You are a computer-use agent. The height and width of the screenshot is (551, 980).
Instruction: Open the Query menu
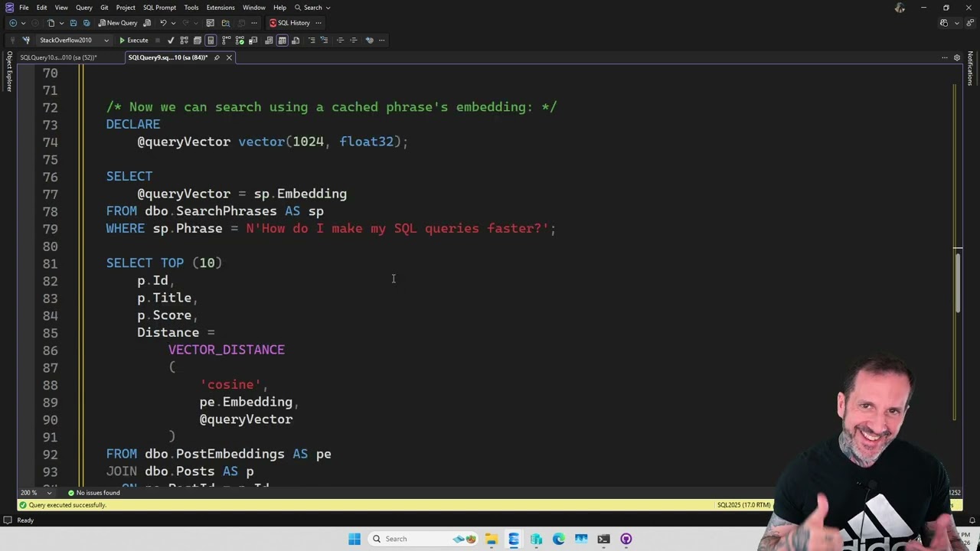(84, 8)
